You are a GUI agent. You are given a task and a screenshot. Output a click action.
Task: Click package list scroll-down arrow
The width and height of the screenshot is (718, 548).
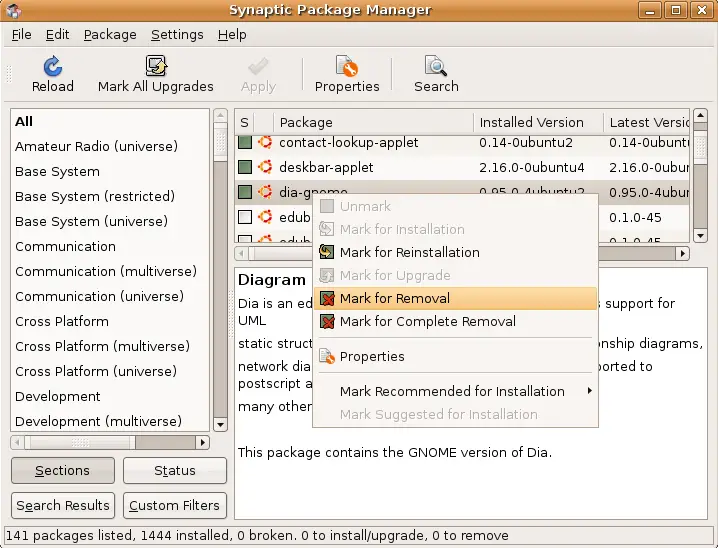[700, 236]
